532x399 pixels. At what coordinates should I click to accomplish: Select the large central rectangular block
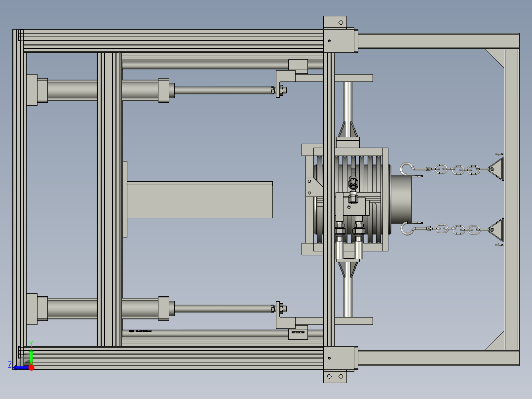pyautogui.click(x=200, y=199)
